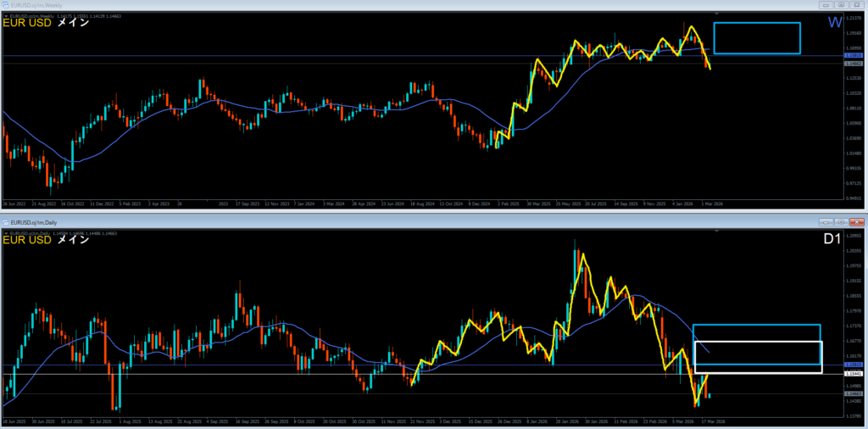The image size is (868, 429).
Task: Click the EURUSD.oj1m,Daily title bar text
Action: [x=34, y=222]
